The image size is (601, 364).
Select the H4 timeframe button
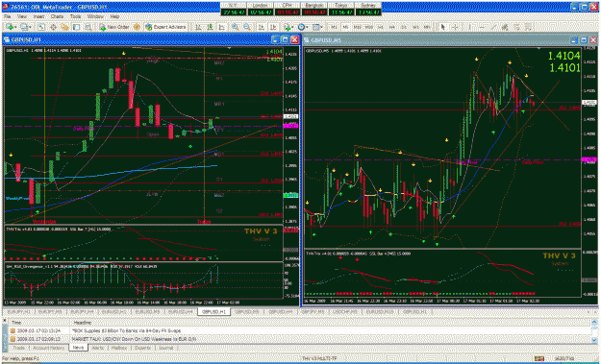tap(392, 27)
